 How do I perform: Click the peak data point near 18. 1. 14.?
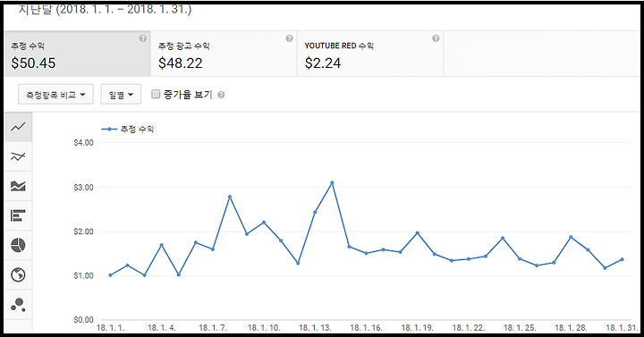coord(332,182)
